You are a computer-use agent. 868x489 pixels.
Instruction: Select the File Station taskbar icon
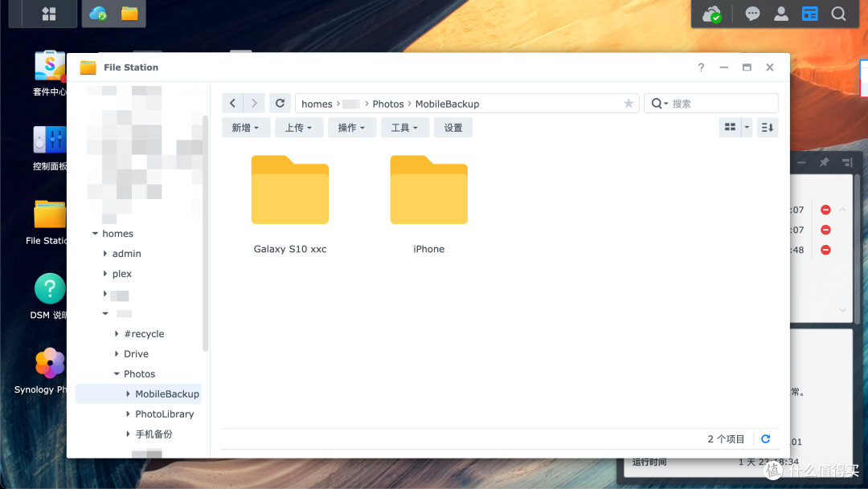coord(129,14)
